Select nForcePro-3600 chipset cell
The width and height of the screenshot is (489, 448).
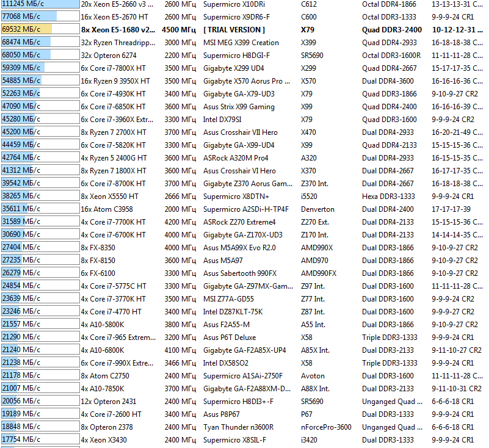click(326, 426)
